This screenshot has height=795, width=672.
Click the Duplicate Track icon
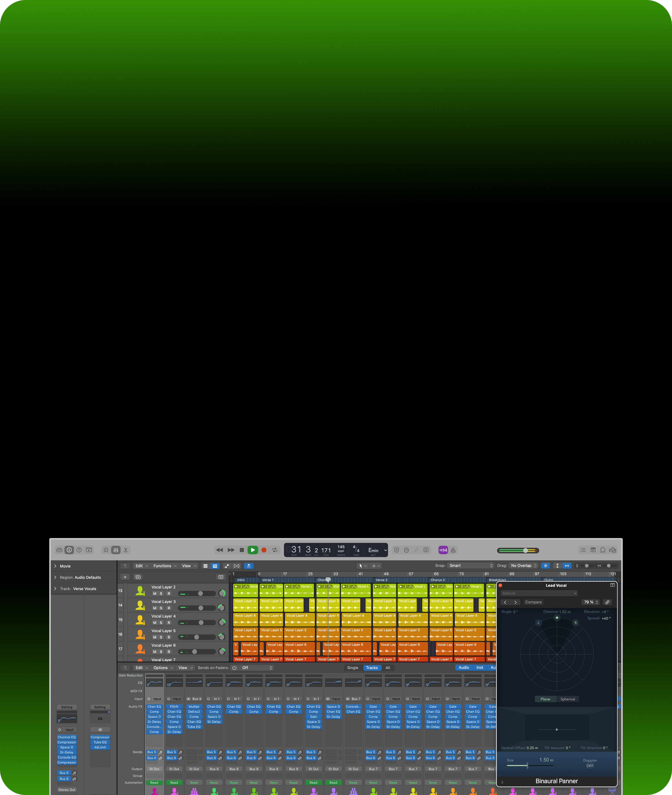click(x=138, y=577)
